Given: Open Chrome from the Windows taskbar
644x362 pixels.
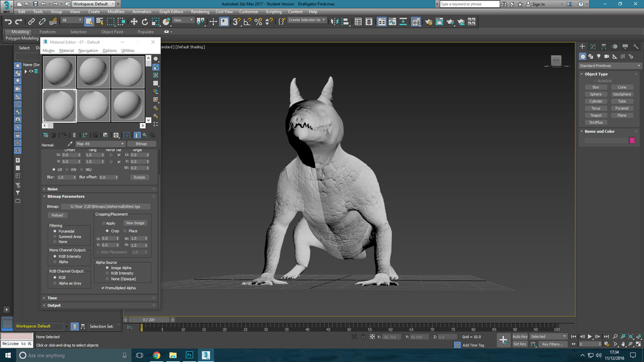Looking at the screenshot, I should [x=157, y=355].
